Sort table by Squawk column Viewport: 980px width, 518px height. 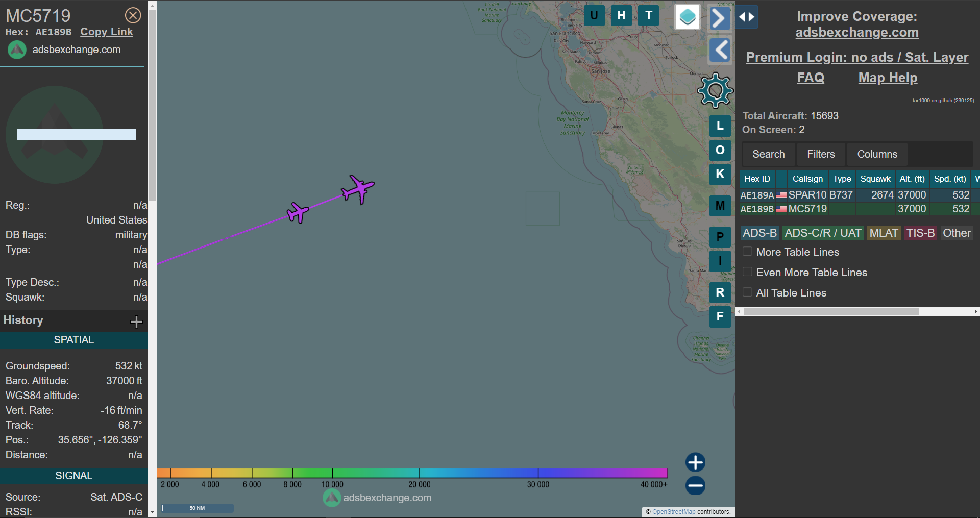point(875,179)
